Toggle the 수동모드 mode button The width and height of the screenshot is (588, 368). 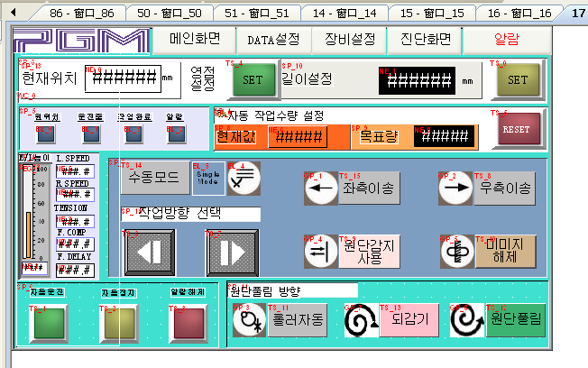(x=154, y=179)
